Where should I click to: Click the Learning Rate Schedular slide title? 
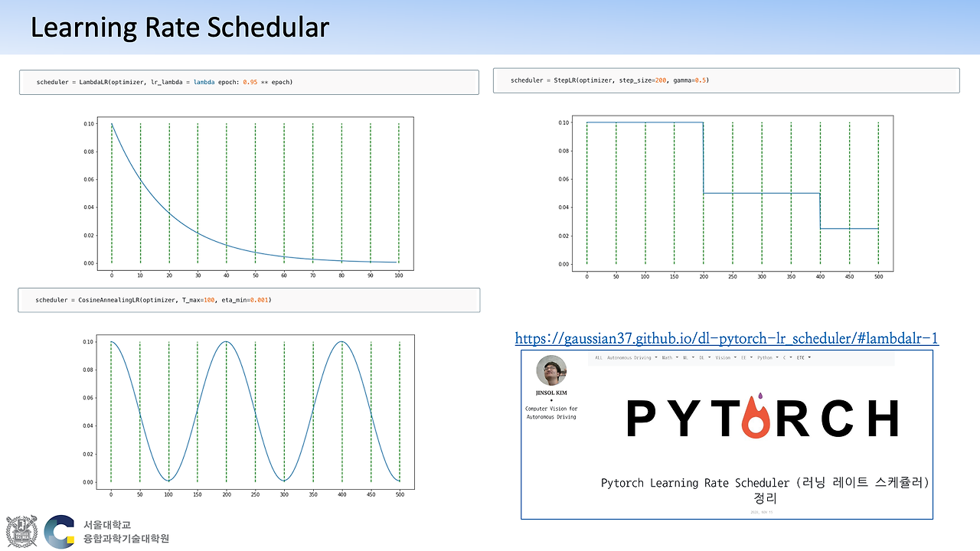(180, 28)
